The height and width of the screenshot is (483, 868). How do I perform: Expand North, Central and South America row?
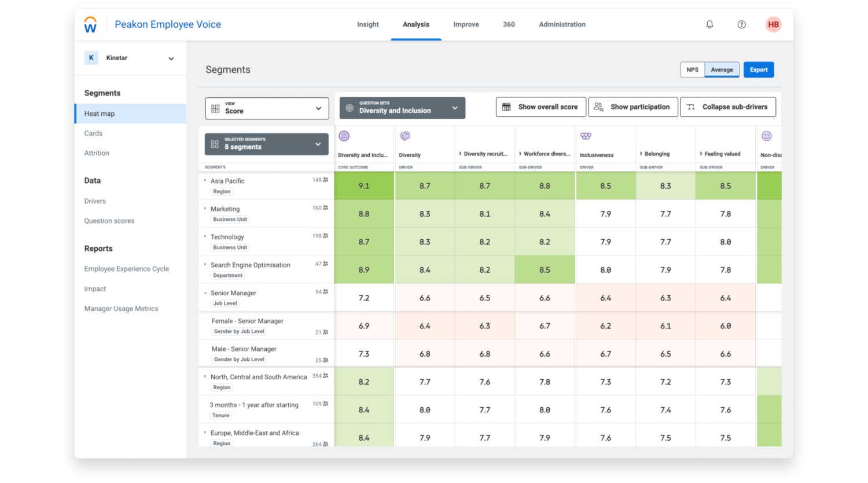point(205,376)
